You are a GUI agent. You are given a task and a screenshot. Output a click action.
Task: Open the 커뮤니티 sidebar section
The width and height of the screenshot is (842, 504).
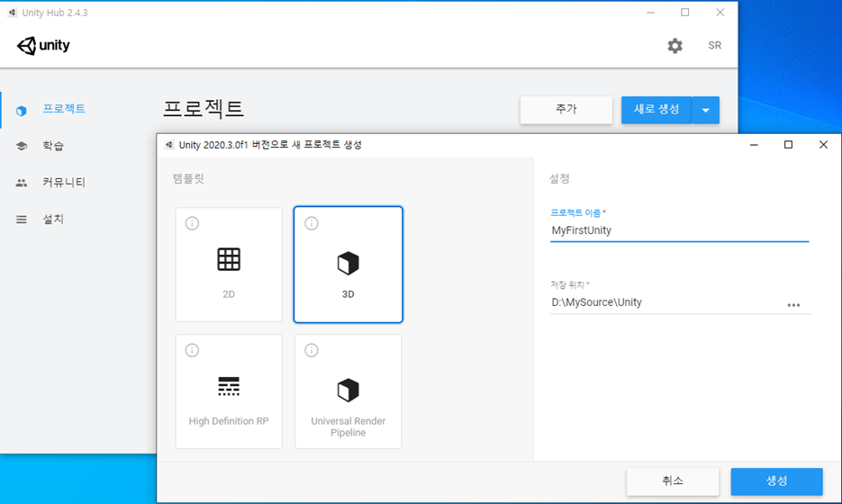point(64,183)
